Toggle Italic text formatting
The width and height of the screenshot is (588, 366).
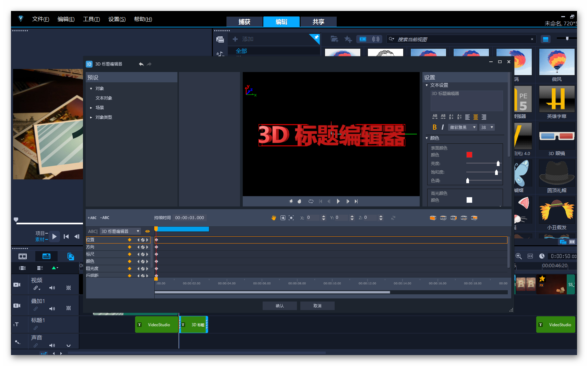point(443,127)
